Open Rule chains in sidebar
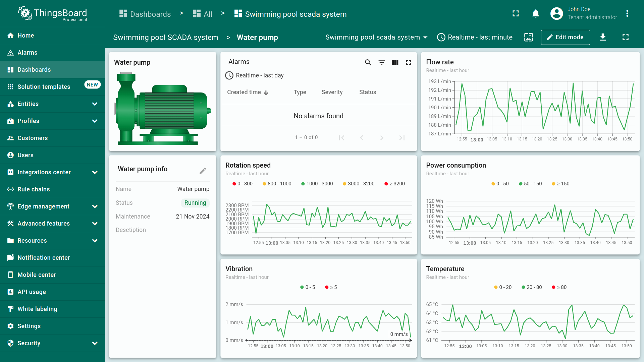644x362 pixels. tap(34, 189)
